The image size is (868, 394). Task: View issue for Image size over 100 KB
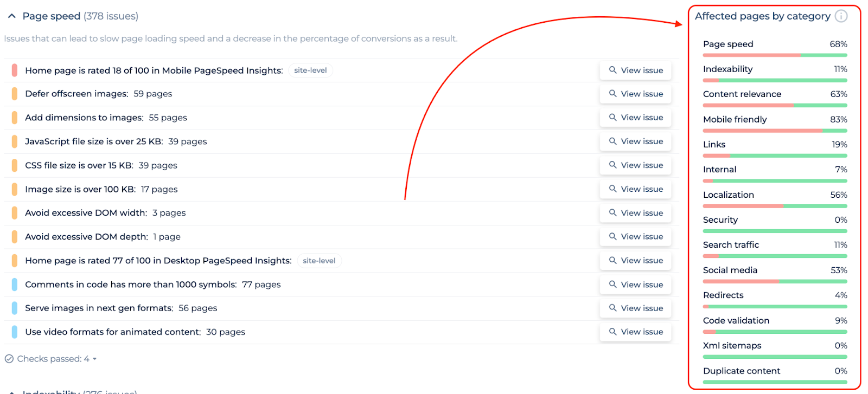tap(635, 189)
